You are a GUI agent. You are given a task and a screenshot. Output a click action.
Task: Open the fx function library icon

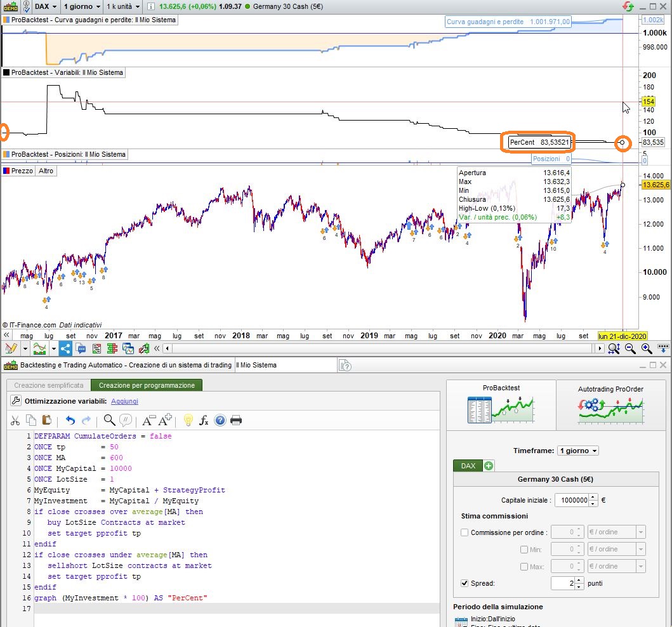coord(204,420)
